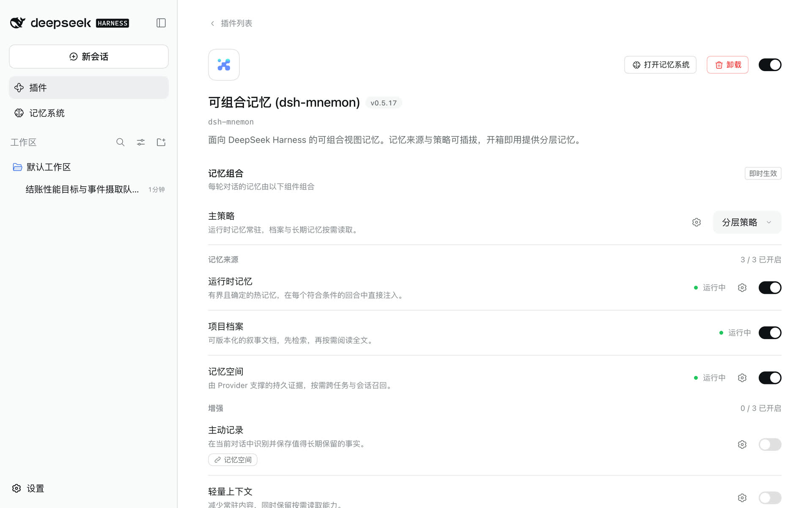Open the 分层策略 dropdown

pos(747,222)
